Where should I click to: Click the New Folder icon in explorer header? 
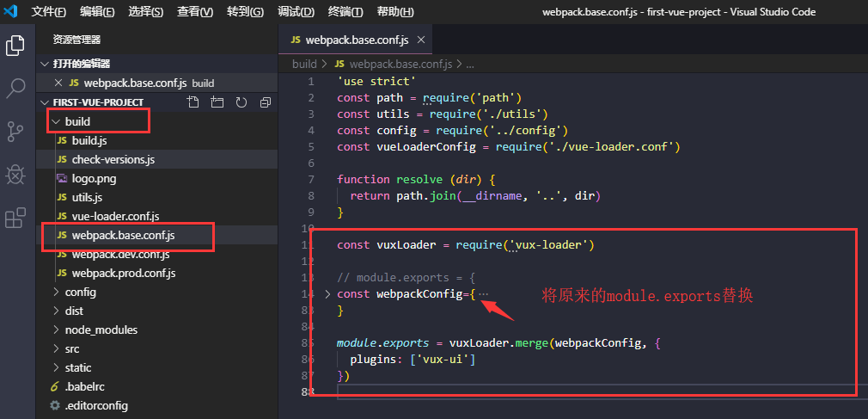217,102
